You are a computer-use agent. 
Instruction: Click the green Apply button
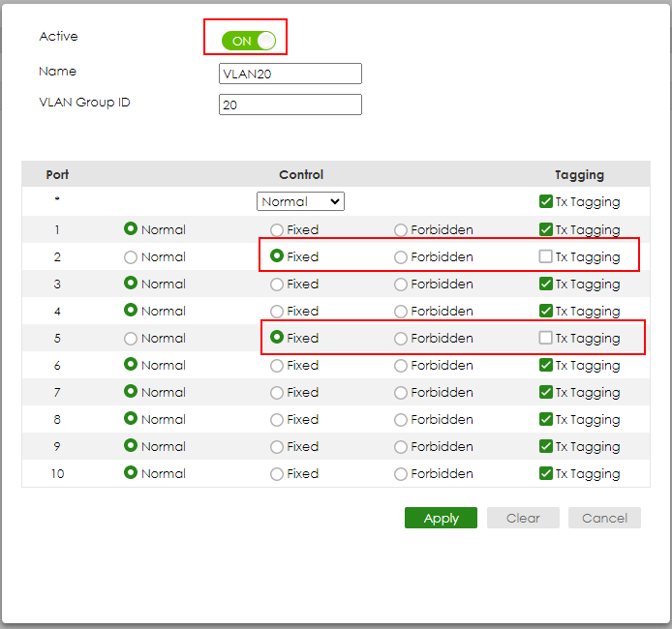(441, 518)
